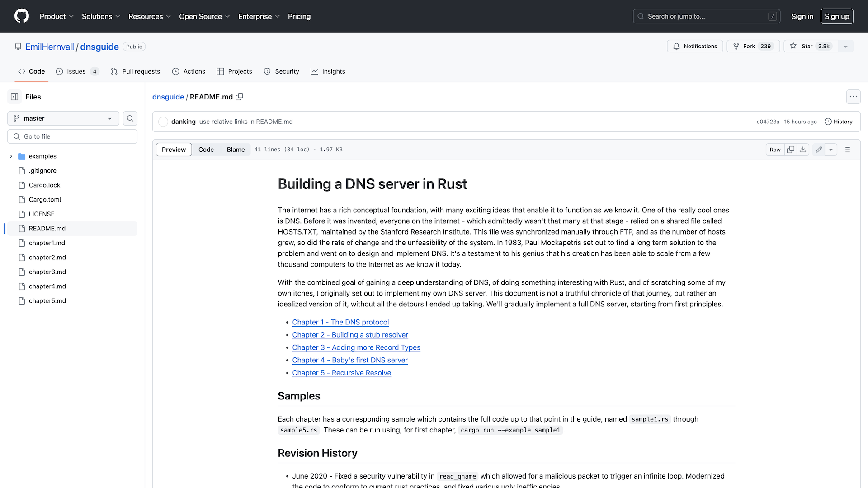The image size is (868, 488).
Task: Expand the examples folder chevron
Action: pos(11,156)
